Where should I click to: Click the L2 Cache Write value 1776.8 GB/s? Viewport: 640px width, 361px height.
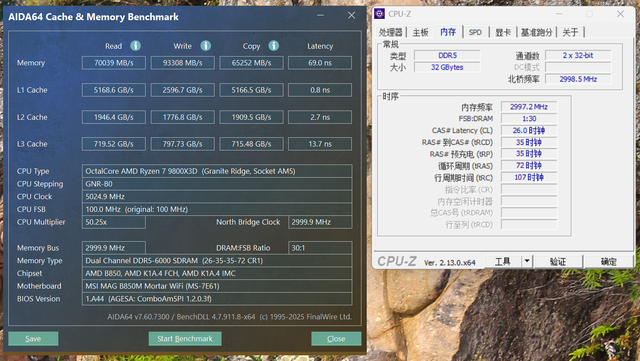(x=182, y=117)
